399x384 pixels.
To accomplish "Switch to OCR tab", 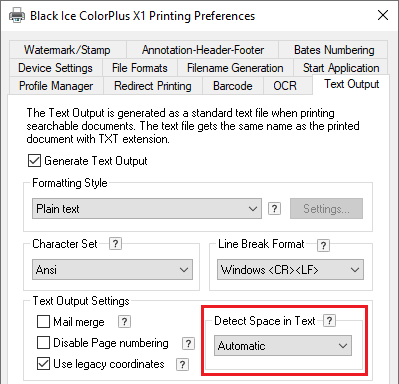I will tap(285, 86).
